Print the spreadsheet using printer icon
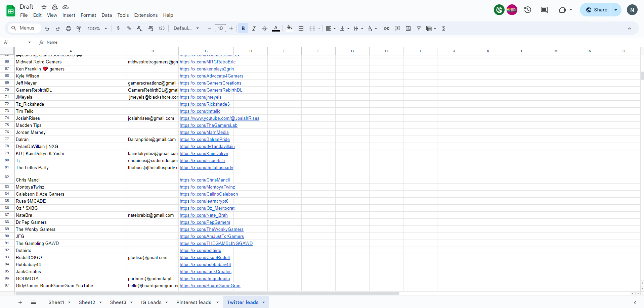Viewport: 644px width, 308px height. [x=69, y=29]
